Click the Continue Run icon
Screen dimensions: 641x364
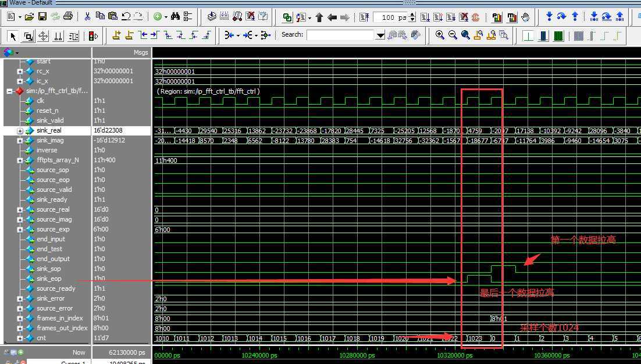(x=438, y=17)
